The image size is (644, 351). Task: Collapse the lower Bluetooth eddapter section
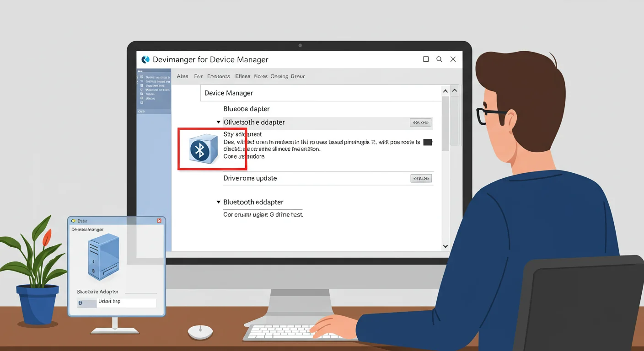click(218, 202)
